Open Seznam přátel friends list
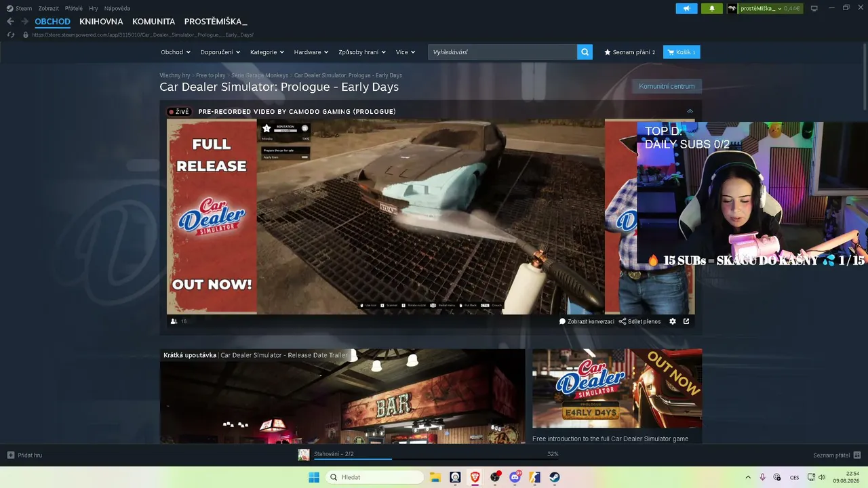The image size is (868, 488). tap(837, 455)
